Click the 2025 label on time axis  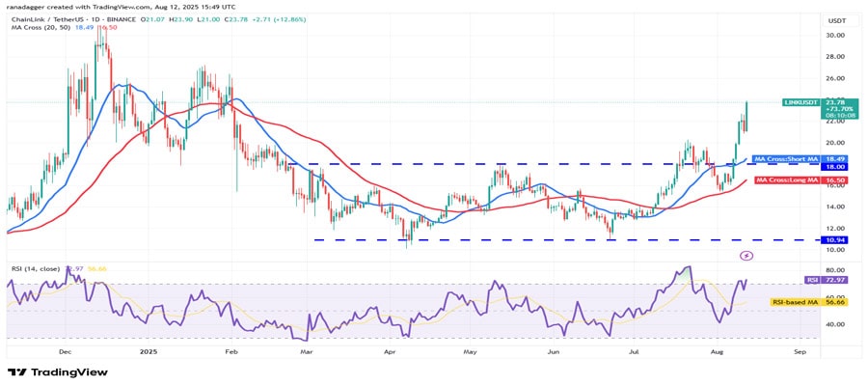click(x=149, y=351)
